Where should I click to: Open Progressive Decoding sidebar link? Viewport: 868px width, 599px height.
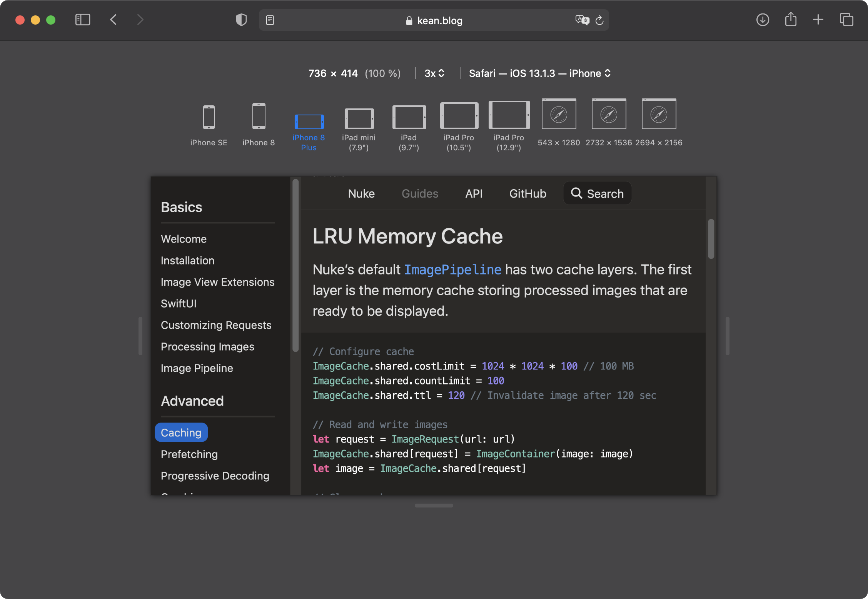pyautogui.click(x=215, y=476)
